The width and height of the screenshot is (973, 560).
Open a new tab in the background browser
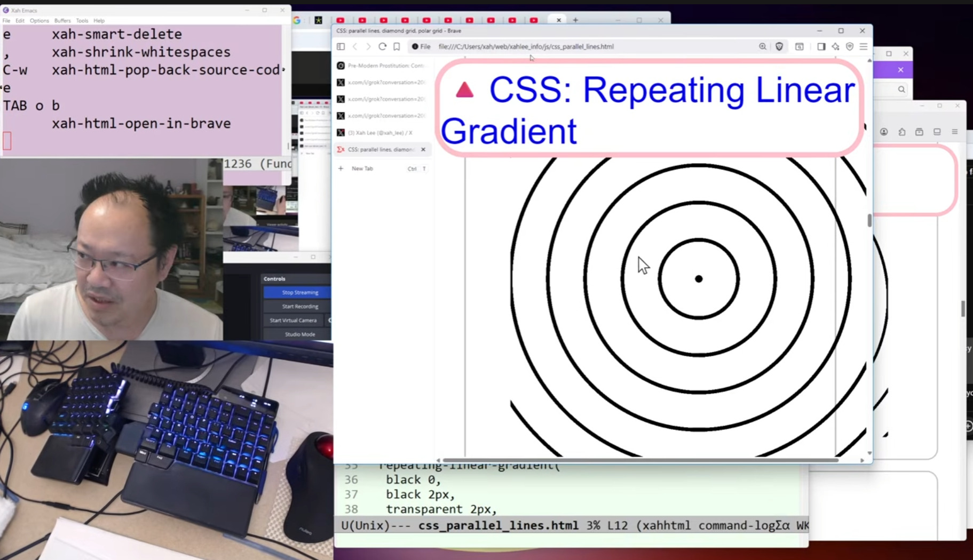click(575, 20)
